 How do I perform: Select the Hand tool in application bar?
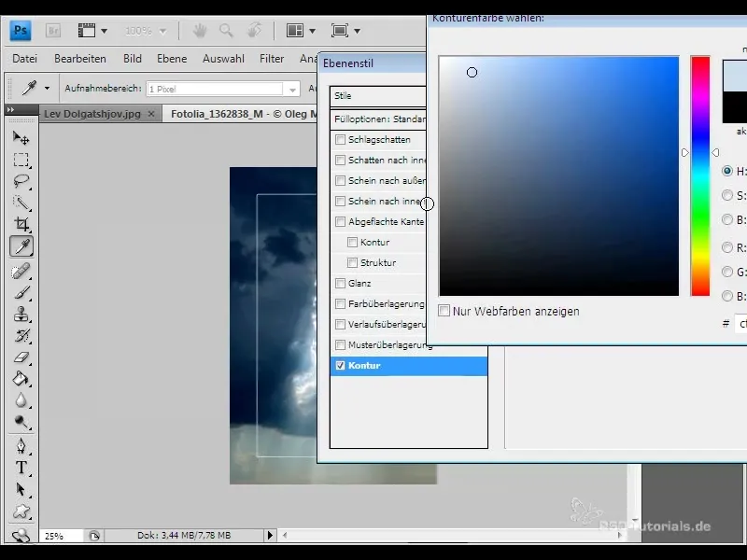pos(199,31)
